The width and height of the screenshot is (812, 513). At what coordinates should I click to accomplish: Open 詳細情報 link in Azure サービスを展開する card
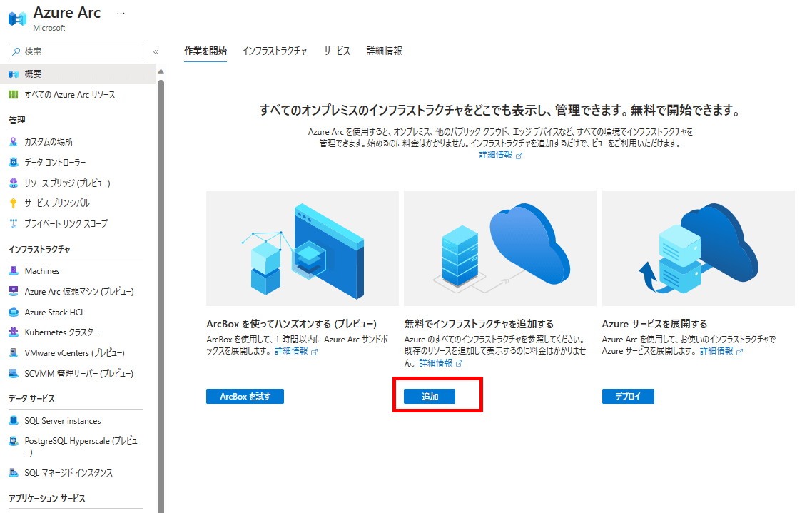coord(721,351)
